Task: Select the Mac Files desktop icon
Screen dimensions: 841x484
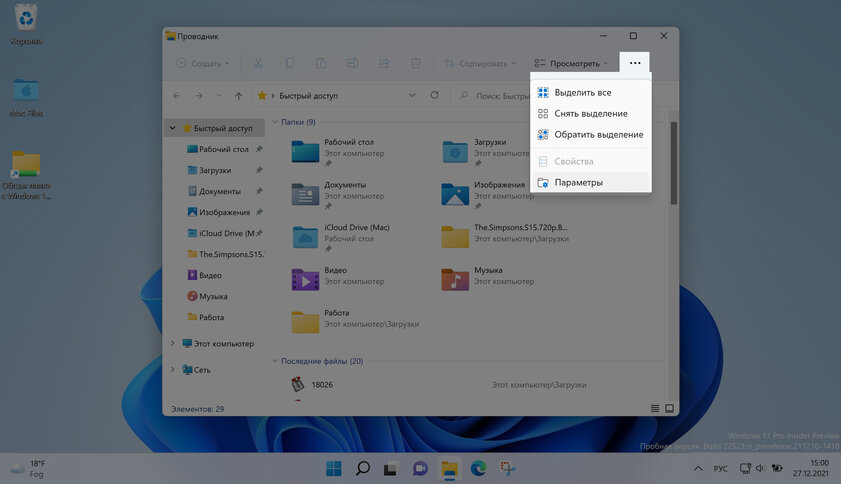Action: pyautogui.click(x=26, y=98)
